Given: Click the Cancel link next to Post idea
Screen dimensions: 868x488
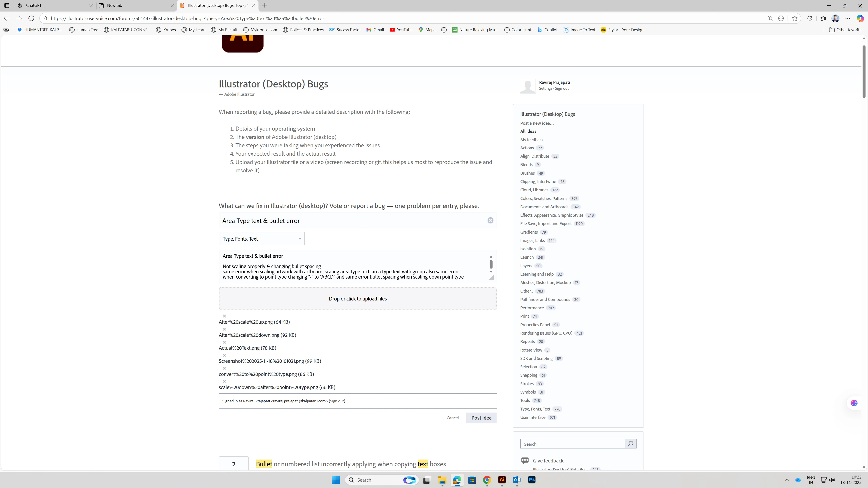Looking at the screenshot, I should click(453, 418).
